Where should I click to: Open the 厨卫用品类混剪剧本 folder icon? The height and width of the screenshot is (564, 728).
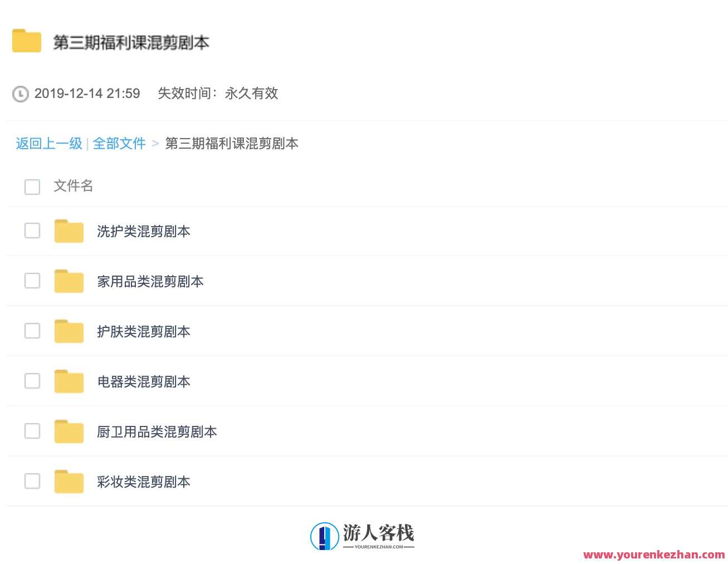tap(69, 431)
